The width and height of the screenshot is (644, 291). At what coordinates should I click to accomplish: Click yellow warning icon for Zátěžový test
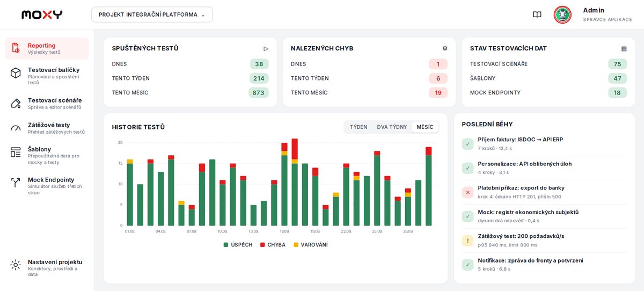pyautogui.click(x=467, y=241)
